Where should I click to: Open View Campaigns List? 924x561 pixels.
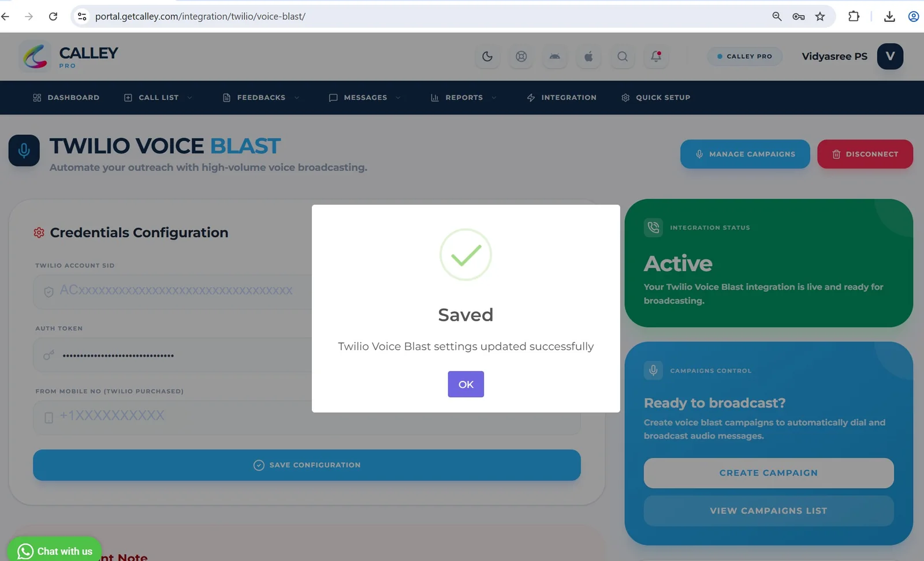769,511
